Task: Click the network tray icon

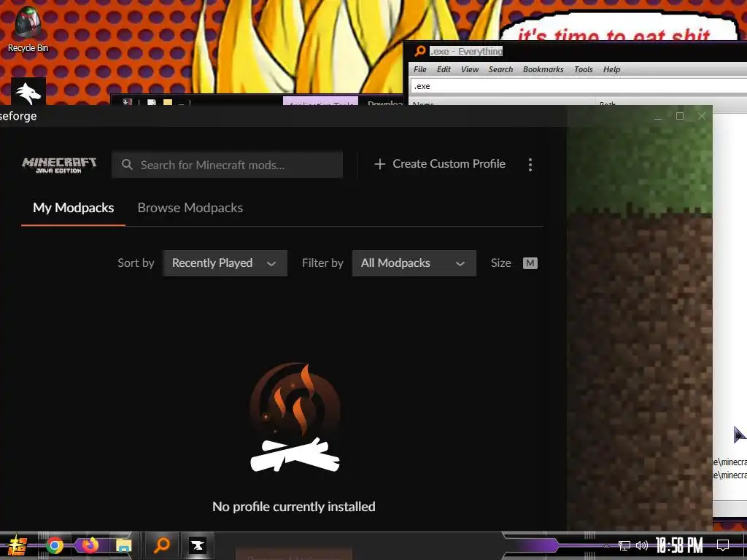Action: [624, 545]
